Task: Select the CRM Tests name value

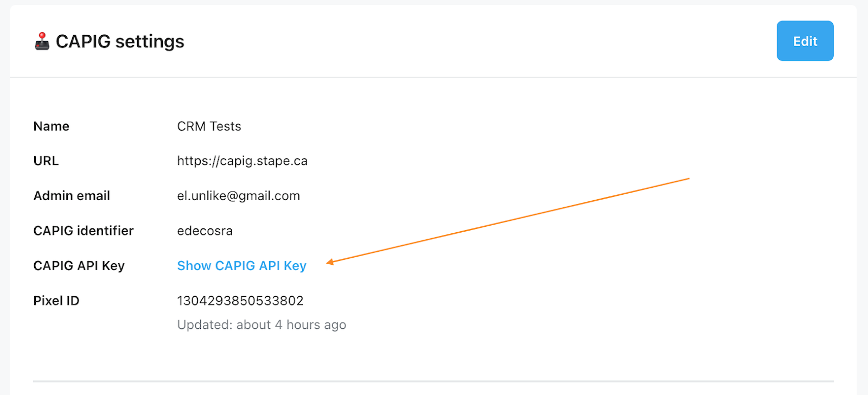Action: (x=209, y=126)
